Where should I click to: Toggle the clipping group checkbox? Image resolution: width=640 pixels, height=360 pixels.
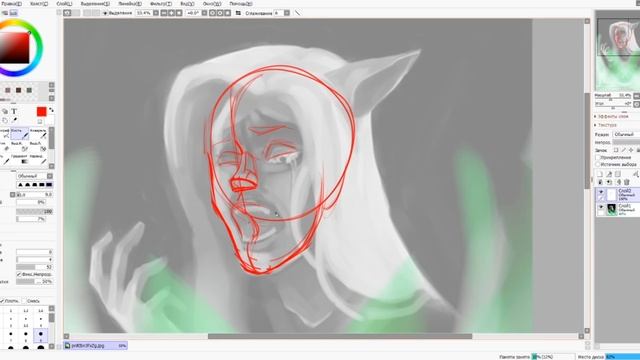click(x=598, y=157)
